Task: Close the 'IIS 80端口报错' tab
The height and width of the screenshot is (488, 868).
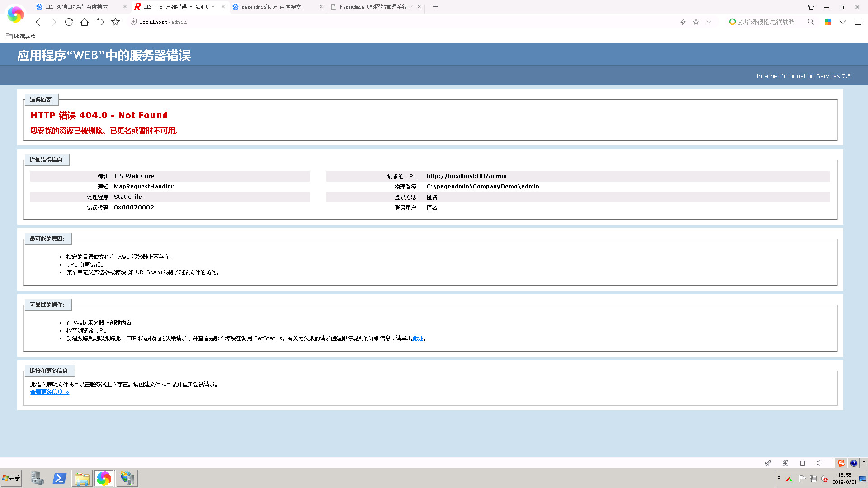Action: (x=125, y=7)
